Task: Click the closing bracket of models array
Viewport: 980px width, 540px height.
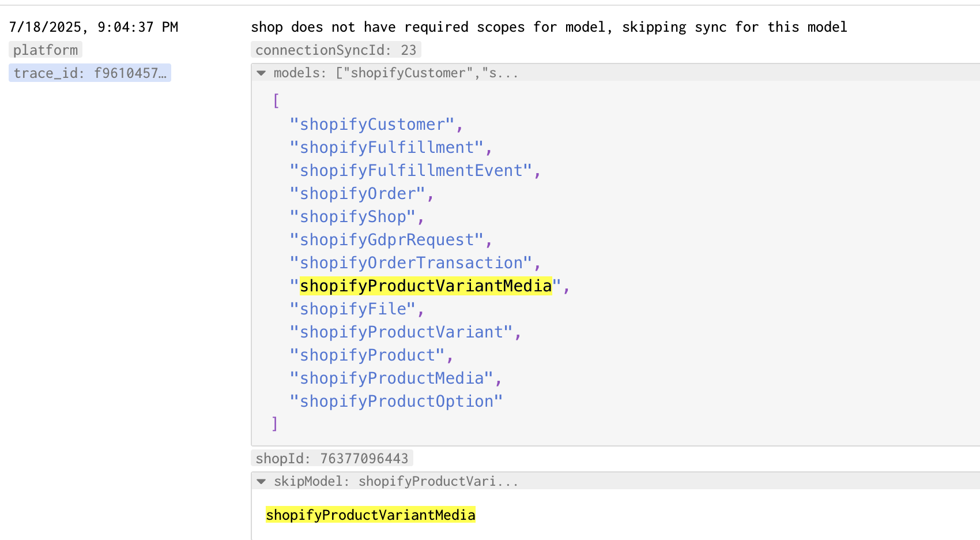Action: pos(275,424)
